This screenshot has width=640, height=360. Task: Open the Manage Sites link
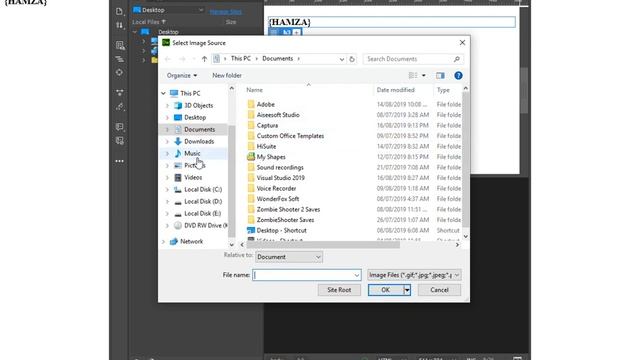(x=225, y=12)
